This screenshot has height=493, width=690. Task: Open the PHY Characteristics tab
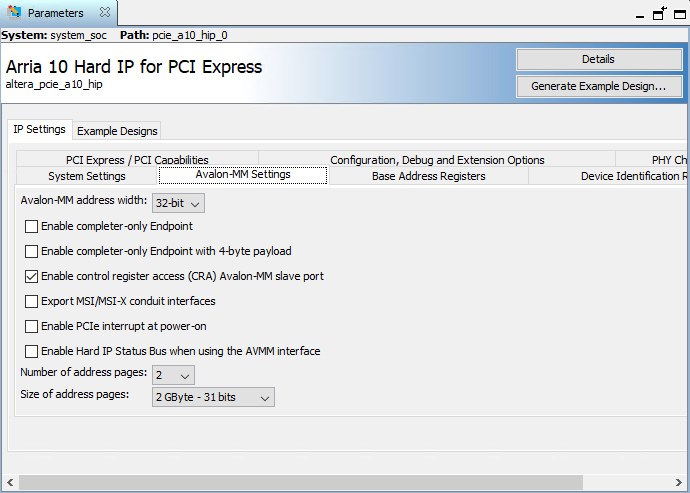[x=652, y=159]
